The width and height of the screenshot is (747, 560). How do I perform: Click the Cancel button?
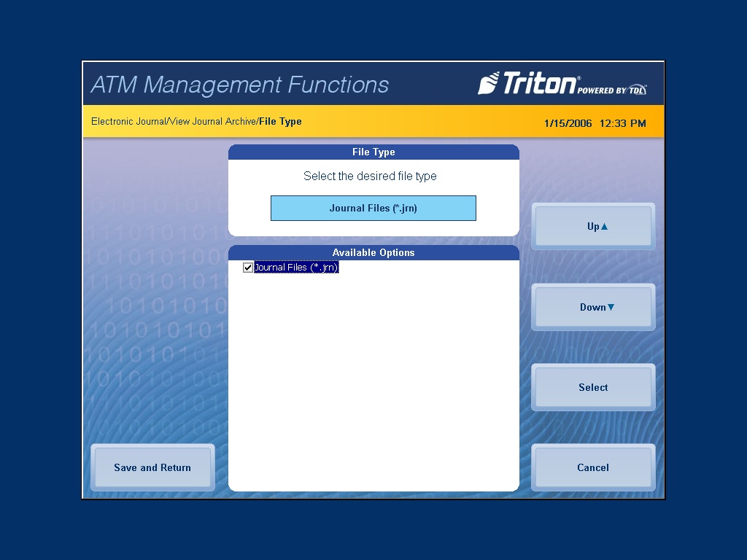coord(593,467)
